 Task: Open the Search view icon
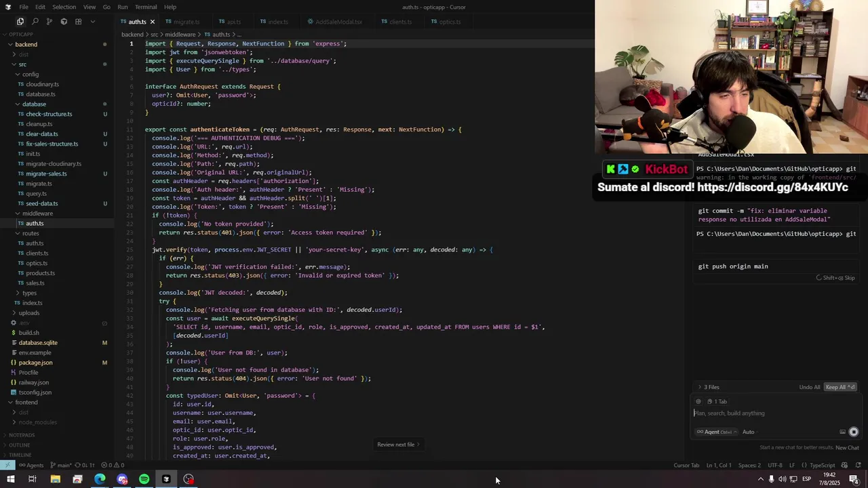(x=35, y=22)
